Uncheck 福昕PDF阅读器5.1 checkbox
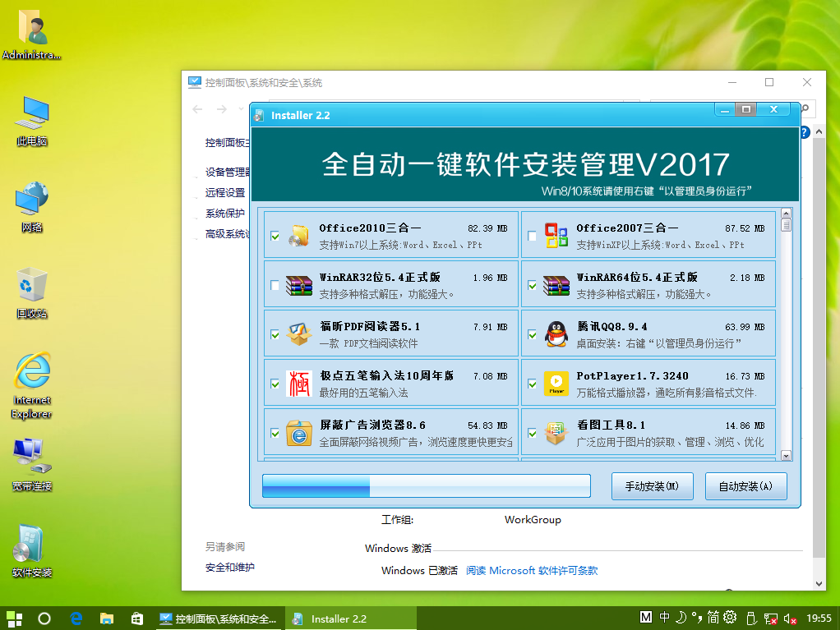 point(275,334)
